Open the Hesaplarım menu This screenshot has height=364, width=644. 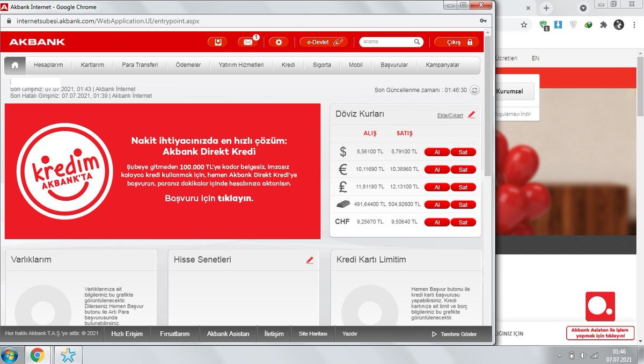pos(48,65)
